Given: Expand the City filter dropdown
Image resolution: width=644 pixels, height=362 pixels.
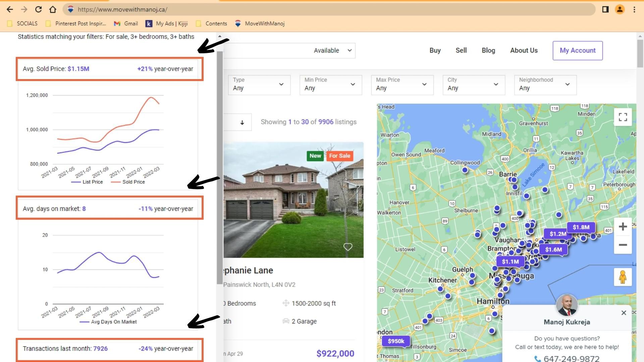Looking at the screenshot, I should (473, 84).
